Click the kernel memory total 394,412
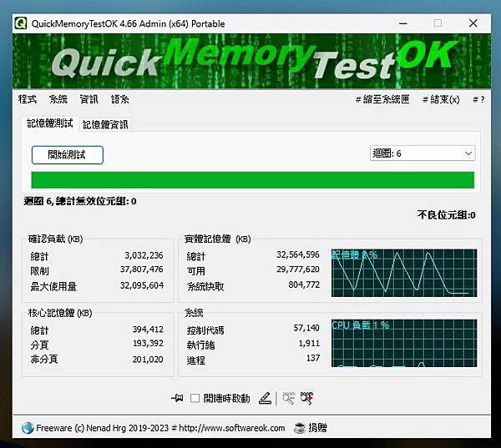 click(x=148, y=330)
